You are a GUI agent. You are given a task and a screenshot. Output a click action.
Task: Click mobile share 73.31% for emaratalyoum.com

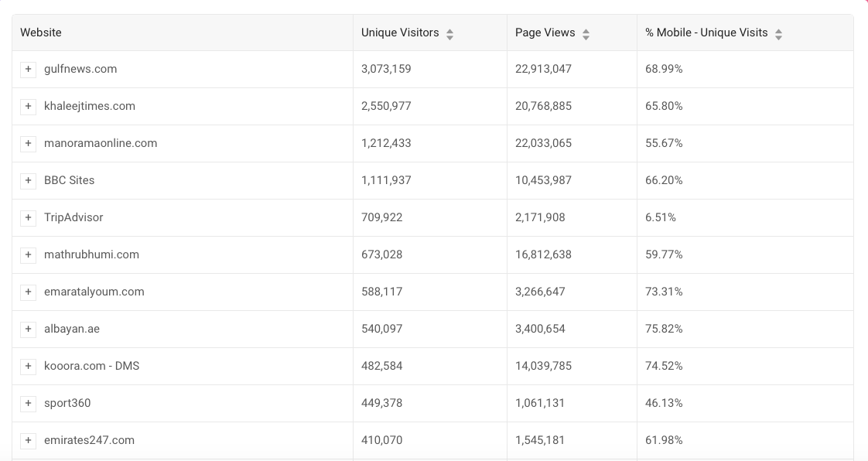(665, 292)
